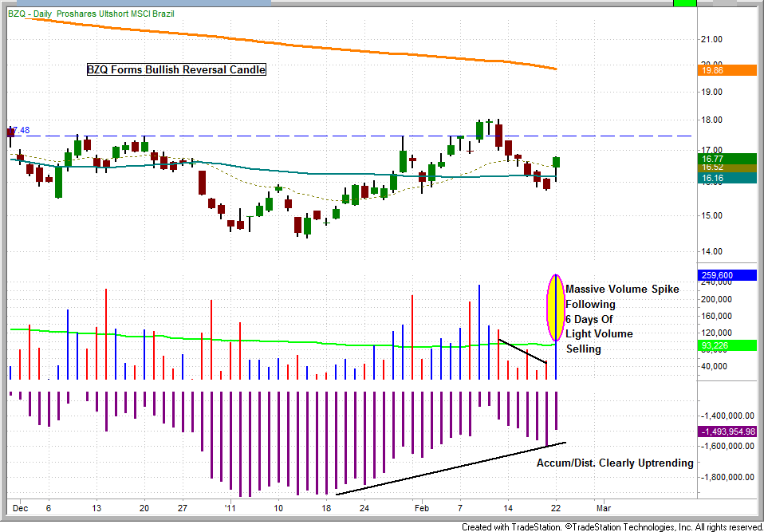Screen dimensions: 764x532
Task: Click the 17.48 label at left edge
Action: (19, 130)
